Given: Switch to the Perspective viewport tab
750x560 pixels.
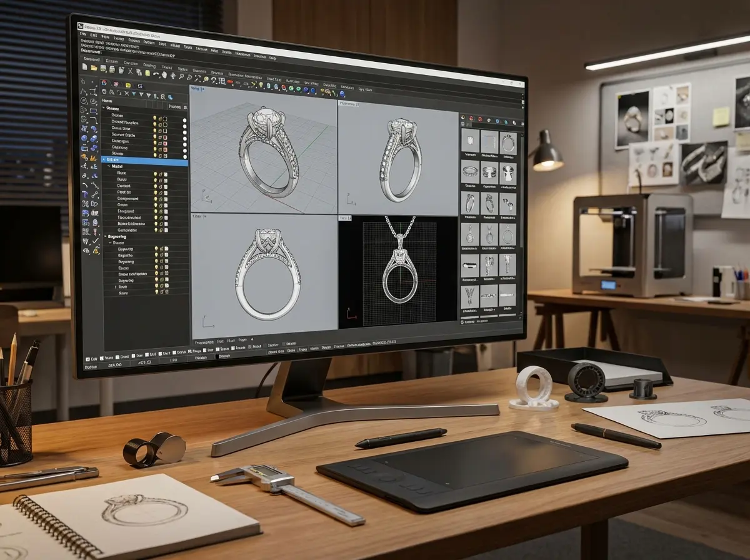Looking at the screenshot, I should click(x=347, y=103).
